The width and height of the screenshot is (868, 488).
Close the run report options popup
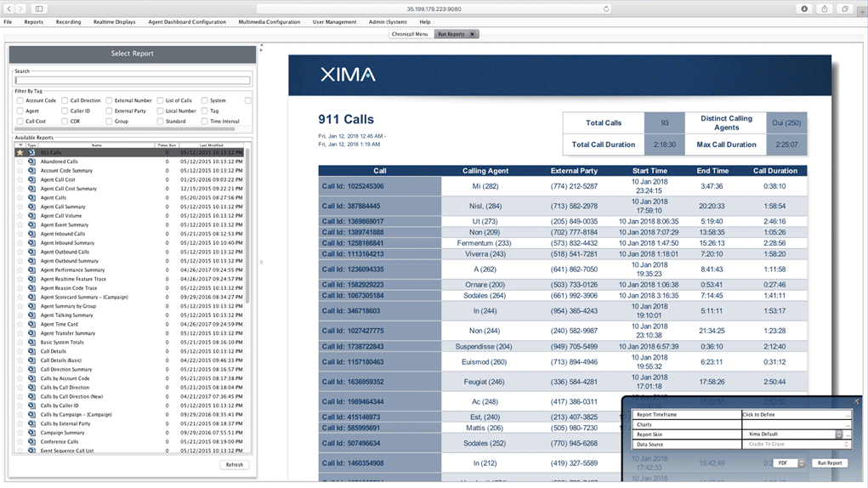[x=856, y=401]
